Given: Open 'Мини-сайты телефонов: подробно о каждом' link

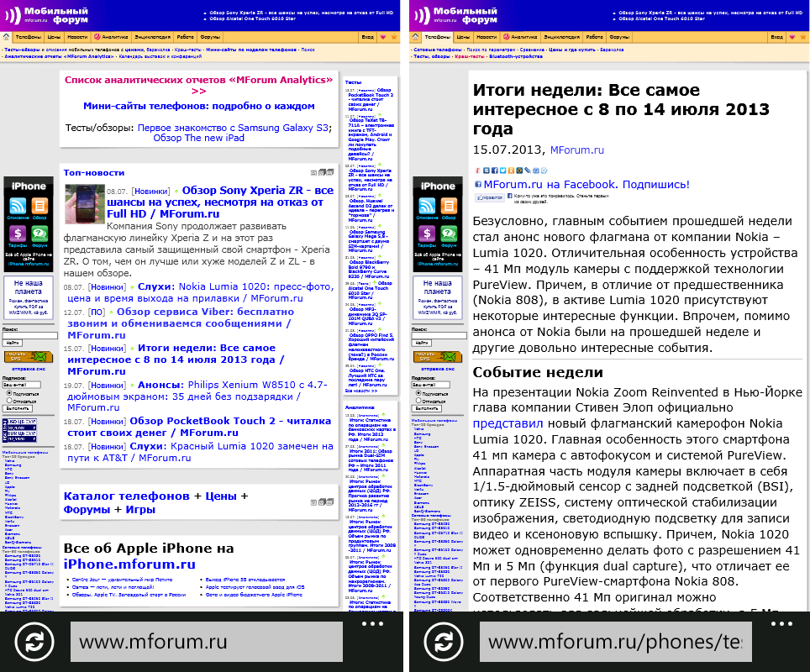Looking at the screenshot, I should pyautogui.click(x=199, y=106).
